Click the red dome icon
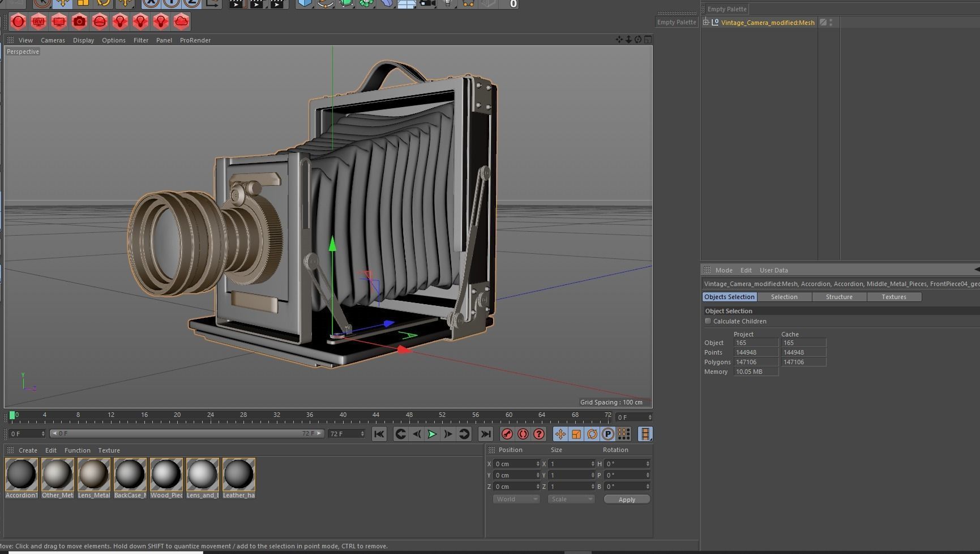The width and height of the screenshot is (980, 554). point(100,22)
